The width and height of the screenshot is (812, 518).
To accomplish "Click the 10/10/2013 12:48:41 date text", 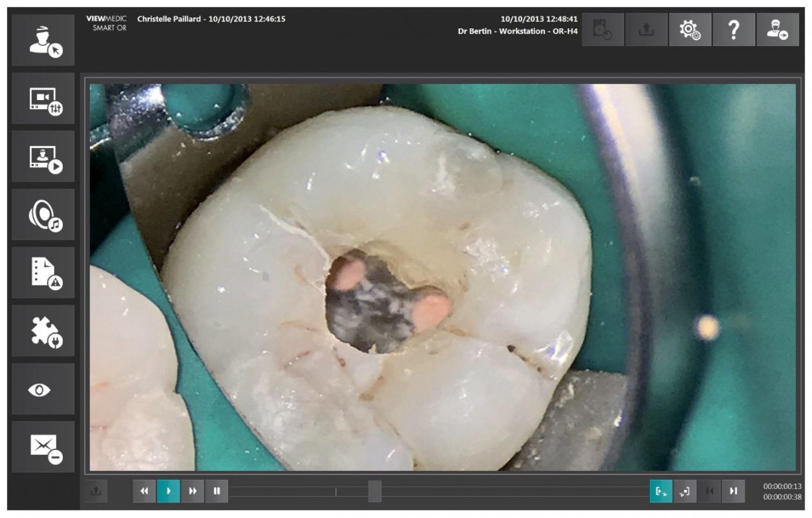I will [x=539, y=19].
